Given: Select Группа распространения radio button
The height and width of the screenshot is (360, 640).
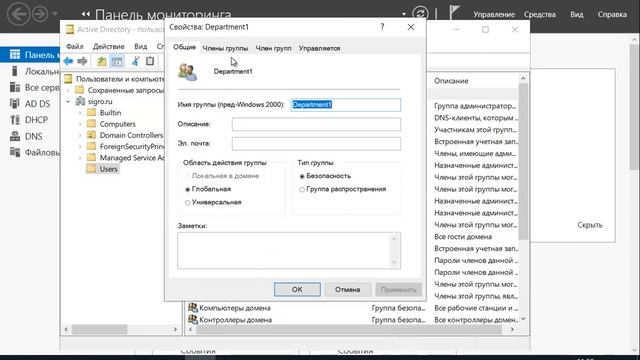Looking at the screenshot, I should click(302, 189).
